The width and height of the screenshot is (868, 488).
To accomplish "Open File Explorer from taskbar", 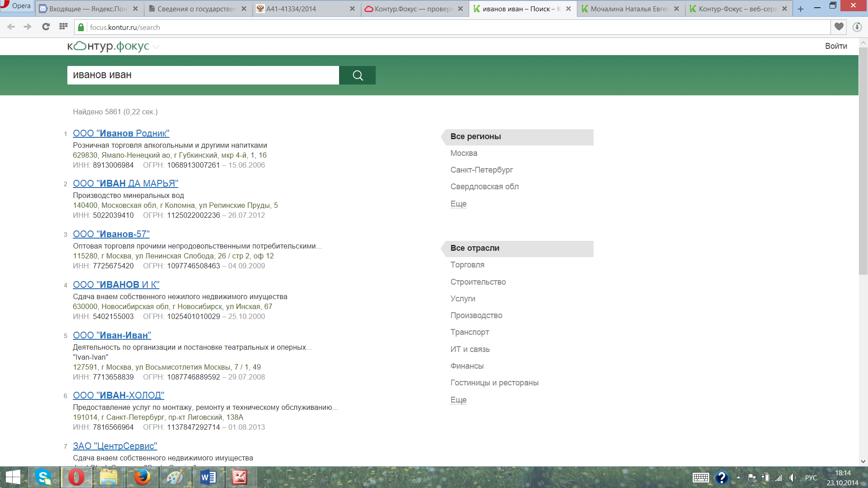I will coord(108,478).
